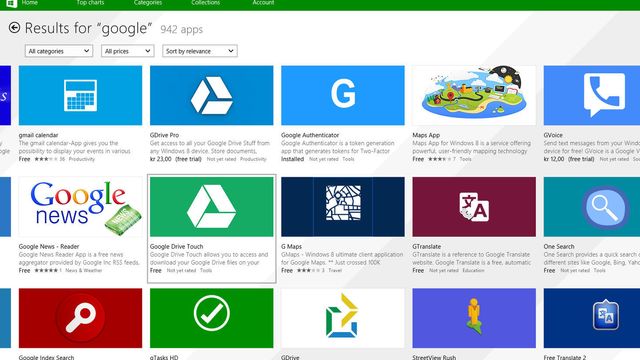Screen dimensions: 640x360
Task: Open the G Maps app tile
Action: 343,207
